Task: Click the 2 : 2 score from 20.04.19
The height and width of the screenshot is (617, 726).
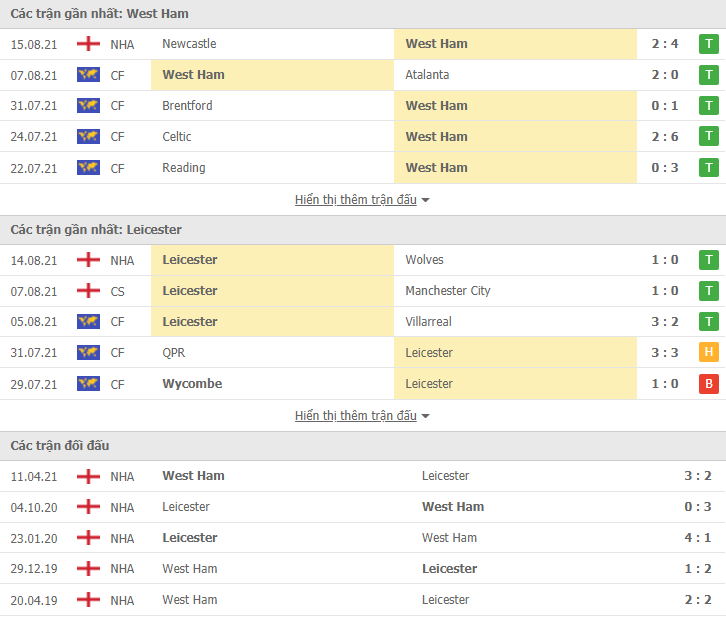Action: (x=697, y=600)
